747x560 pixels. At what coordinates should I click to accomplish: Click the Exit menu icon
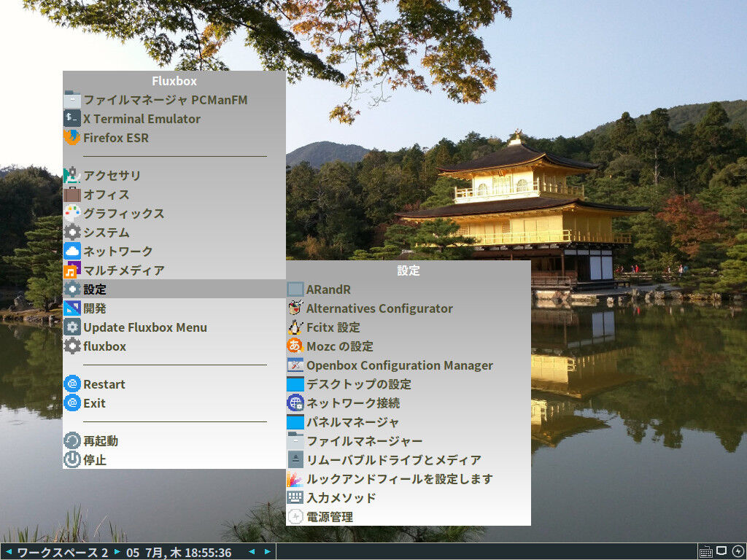72,402
